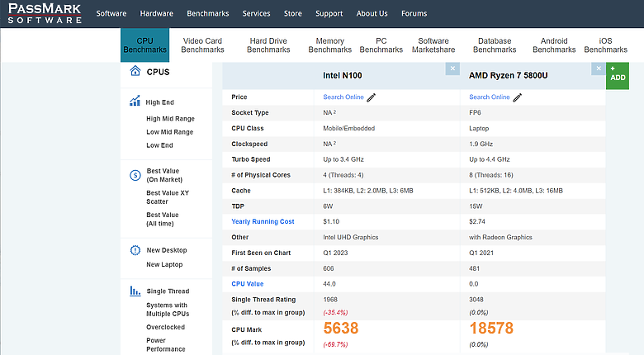
Task: Click the (-35.4%) difference value
Action: 335,313
